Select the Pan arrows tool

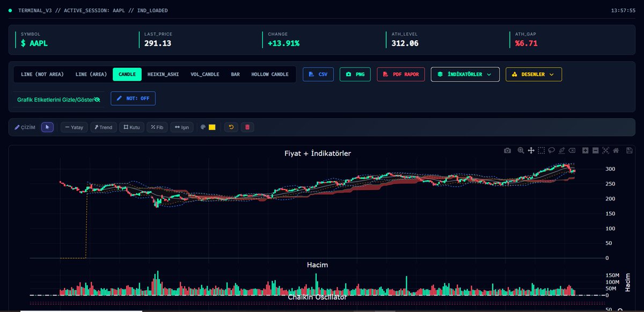click(531, 150)
